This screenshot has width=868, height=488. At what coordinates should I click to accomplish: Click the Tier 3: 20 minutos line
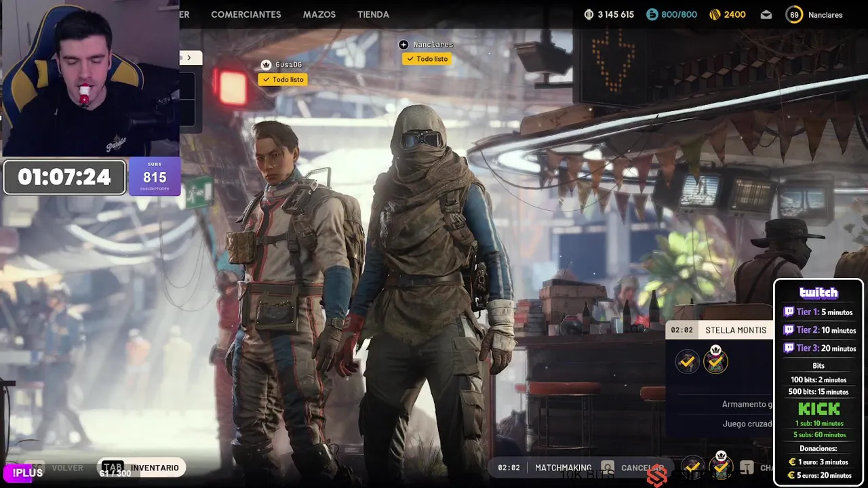point(819,348)
